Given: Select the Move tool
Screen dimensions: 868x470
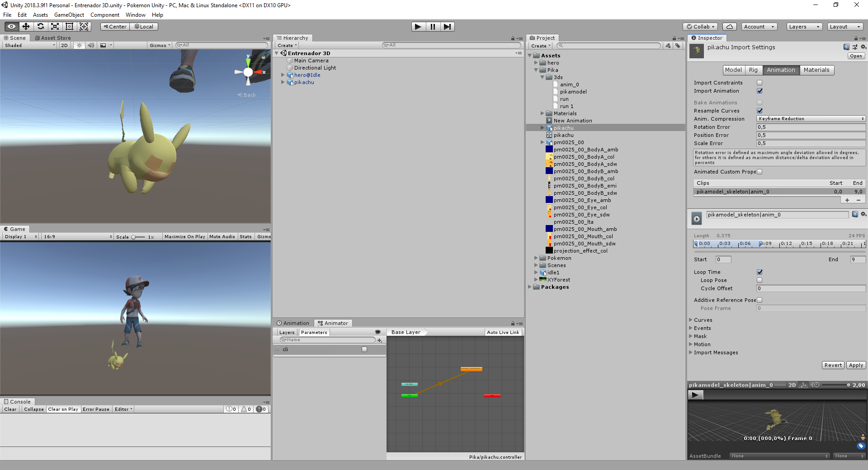Looking at the screenshot, I should point(26,27).
